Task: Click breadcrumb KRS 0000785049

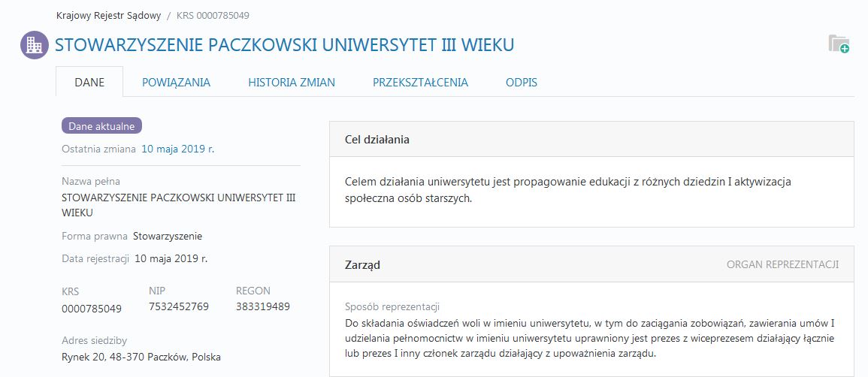Action: pyautogui.click(x=213, y=16)
